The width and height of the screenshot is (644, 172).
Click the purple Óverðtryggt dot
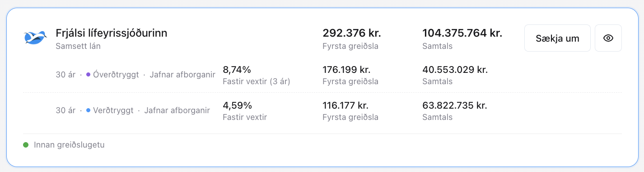point(88,75)
